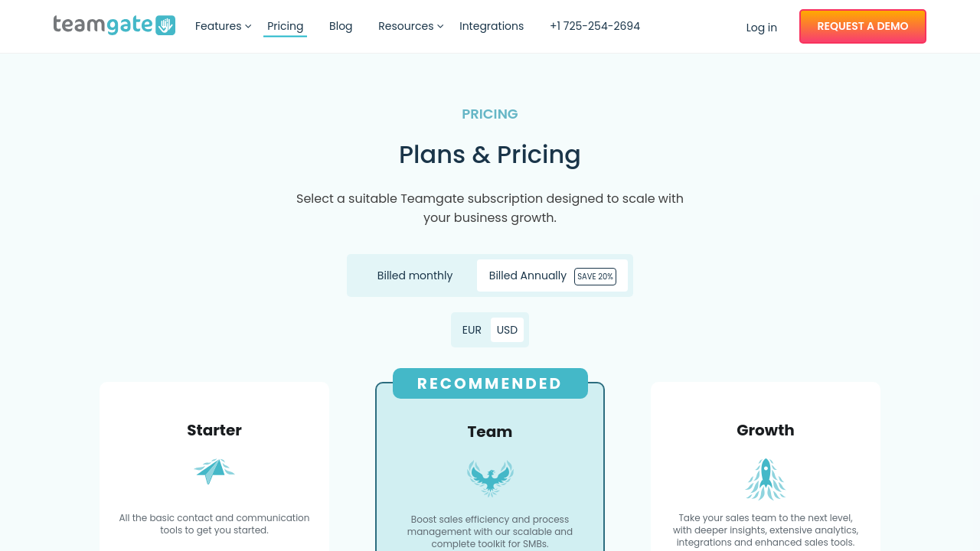Switch to Billed monthly

[x=414, y=275]
